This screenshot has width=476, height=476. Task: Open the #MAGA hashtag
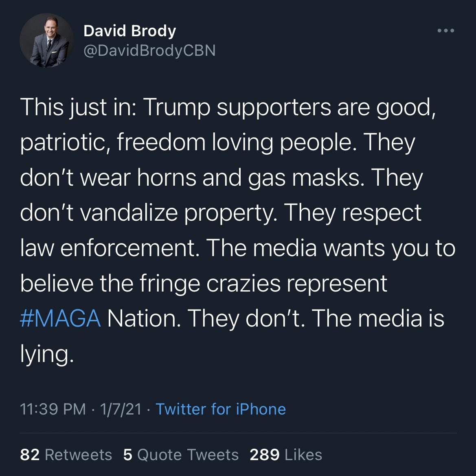[x=60, y=318]
